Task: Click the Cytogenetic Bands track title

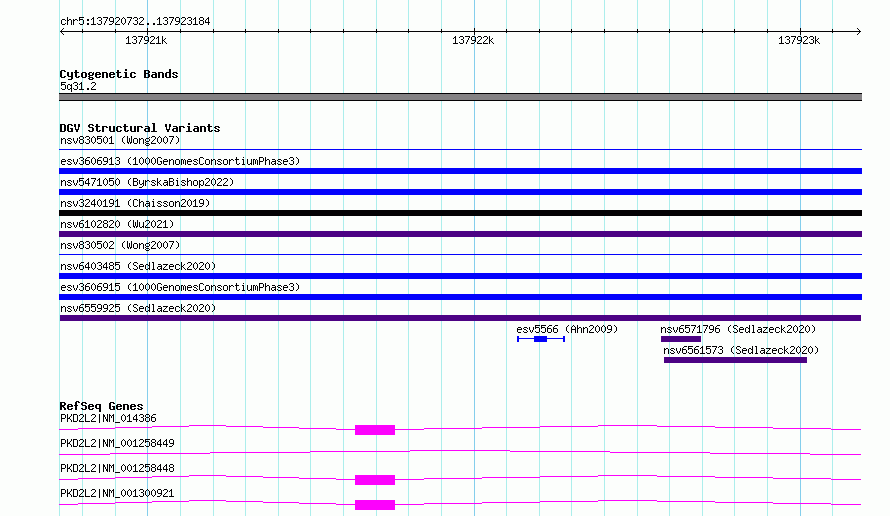Action: point(119,74)
